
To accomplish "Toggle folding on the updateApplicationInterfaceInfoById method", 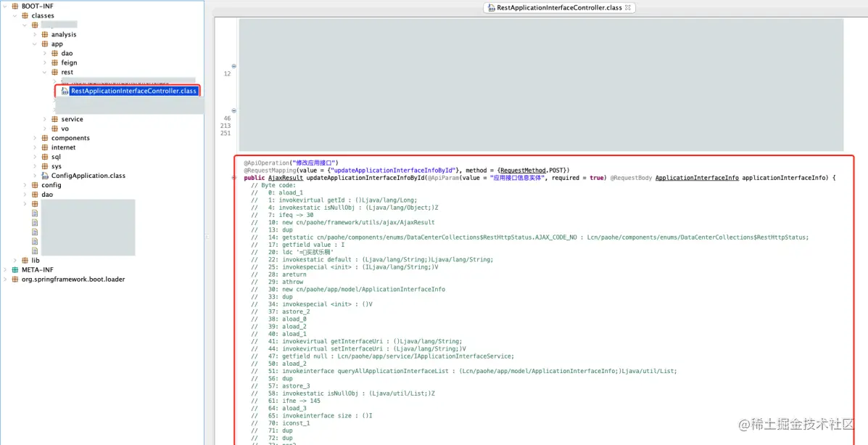I will (233, 178).
